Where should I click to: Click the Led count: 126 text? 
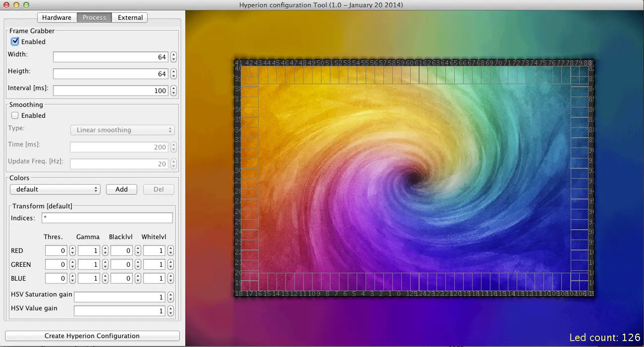click(x=605, y=338)
